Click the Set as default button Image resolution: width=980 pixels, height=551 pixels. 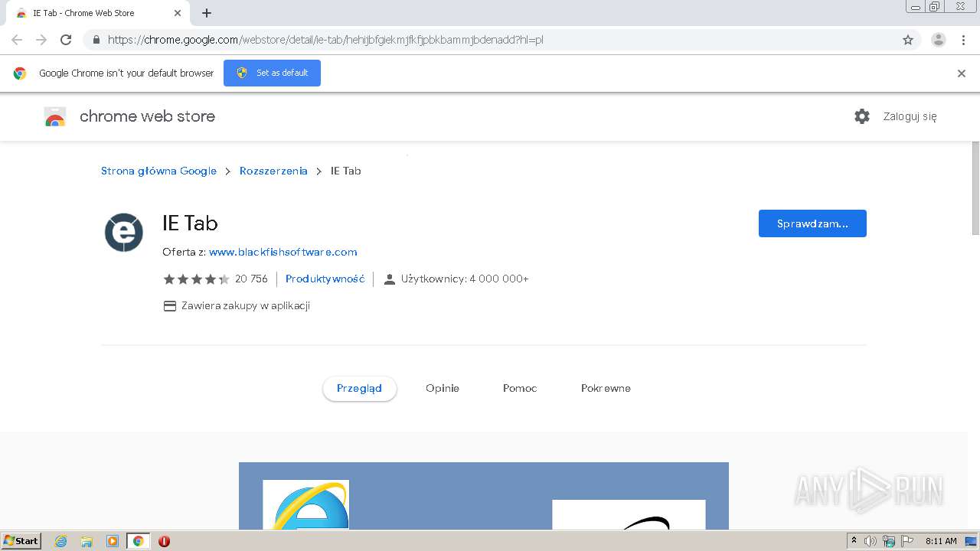[x=272, y=73]
